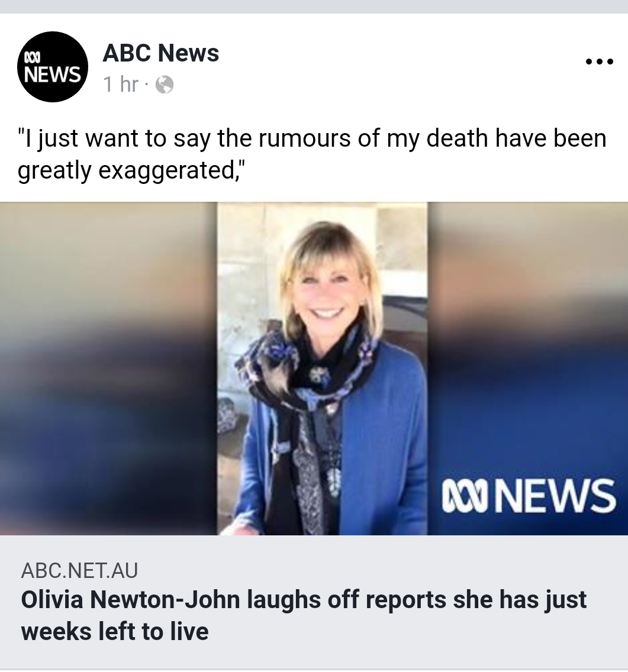Open the '1 hr' post timestamp
Screen dimensions: 628x672
pos(121,84)
